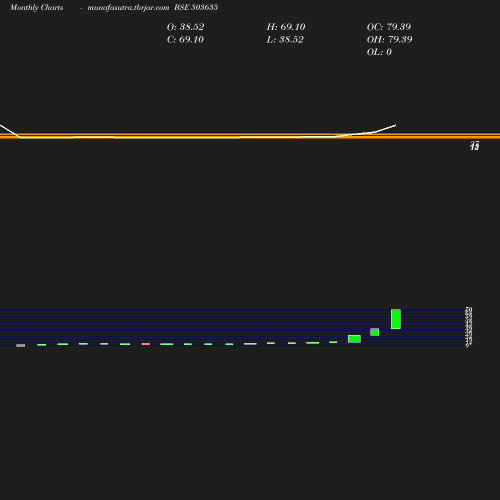Image resolution: width=500 pixels, height=500 pixels.
Task: Click the munafasutra.tbrjar.com site label
Action: (x=128, y=7)
